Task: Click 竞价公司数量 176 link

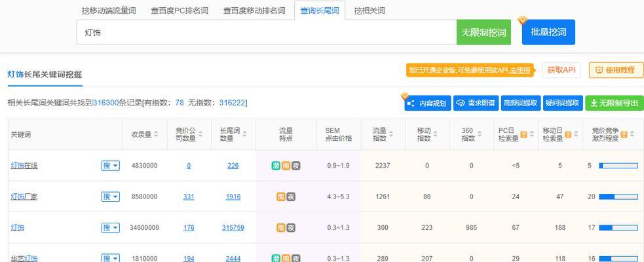Action: tap(189, 227)
